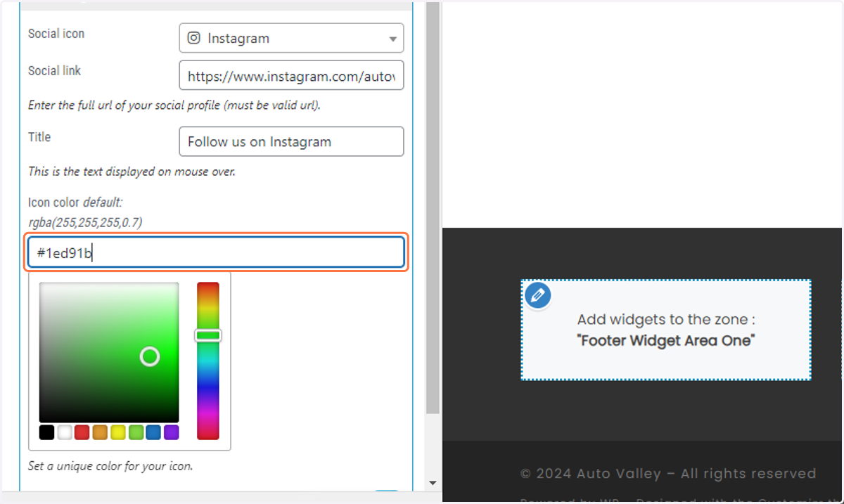Click the Title field 'Follow us on Instagram'
Screen dimensions: 844x504
pos(291,141)
